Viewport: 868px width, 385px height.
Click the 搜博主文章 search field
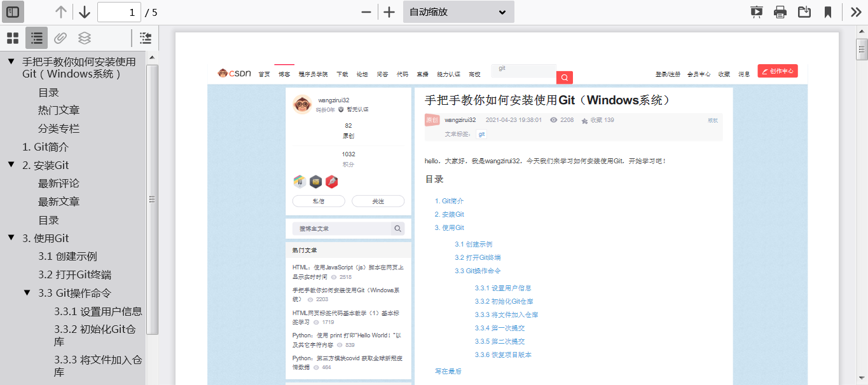[x=341, y=229]
